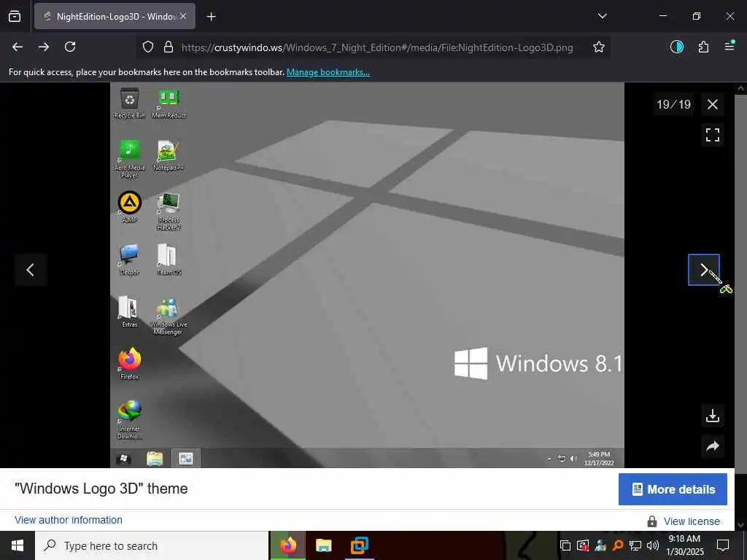Image resolution: width=747 pixels, height=560 pixels.
Task: Open the Extensions puzzle icon
Action: coord(703,47)
